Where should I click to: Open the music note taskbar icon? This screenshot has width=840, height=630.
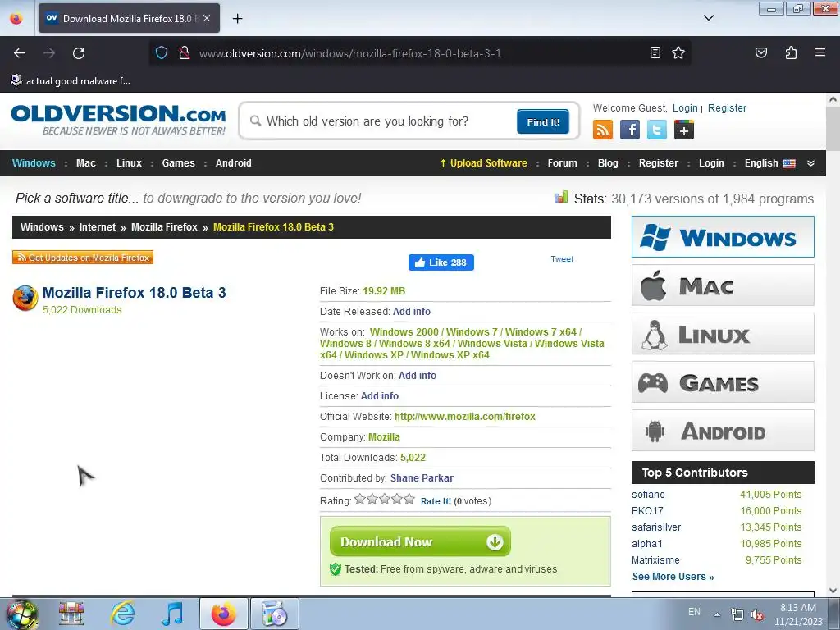click(172, 614)
